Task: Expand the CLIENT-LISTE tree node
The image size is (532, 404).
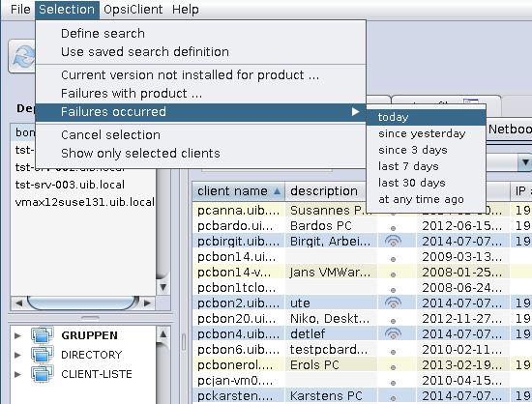Action: [17, 374]
